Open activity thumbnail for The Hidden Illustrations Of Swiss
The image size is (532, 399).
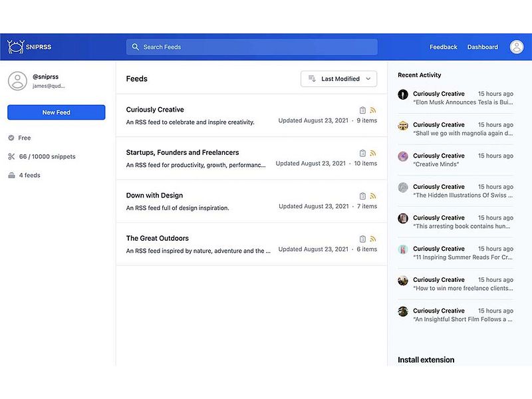403,188
